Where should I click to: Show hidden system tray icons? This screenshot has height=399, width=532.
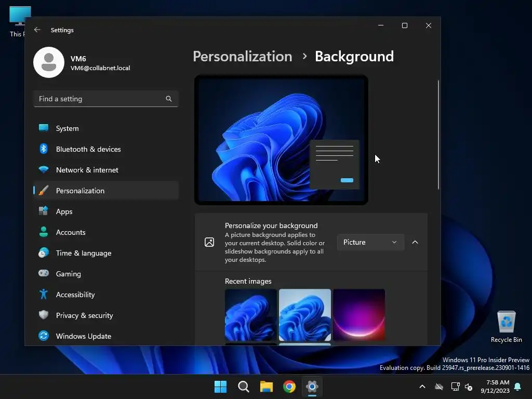pos(422,387)
